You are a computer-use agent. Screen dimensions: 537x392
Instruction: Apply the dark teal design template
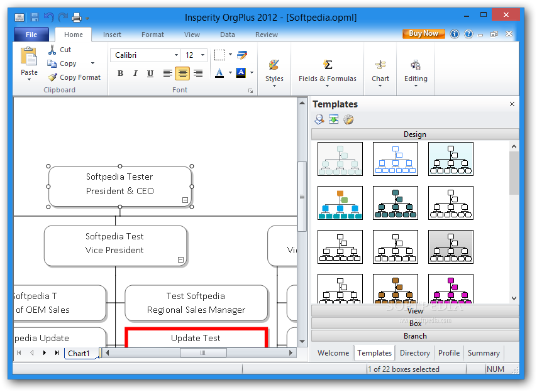396,203
